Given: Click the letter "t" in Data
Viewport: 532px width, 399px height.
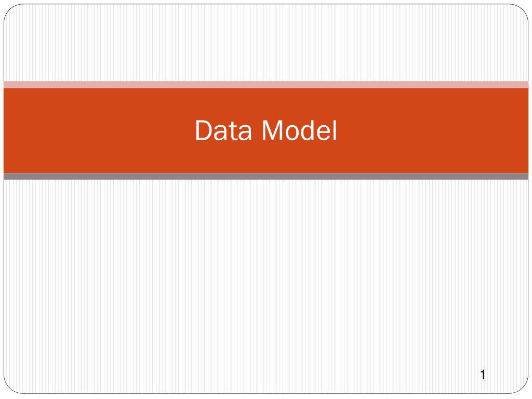Looking at the screenshot, I should [234, 131].
